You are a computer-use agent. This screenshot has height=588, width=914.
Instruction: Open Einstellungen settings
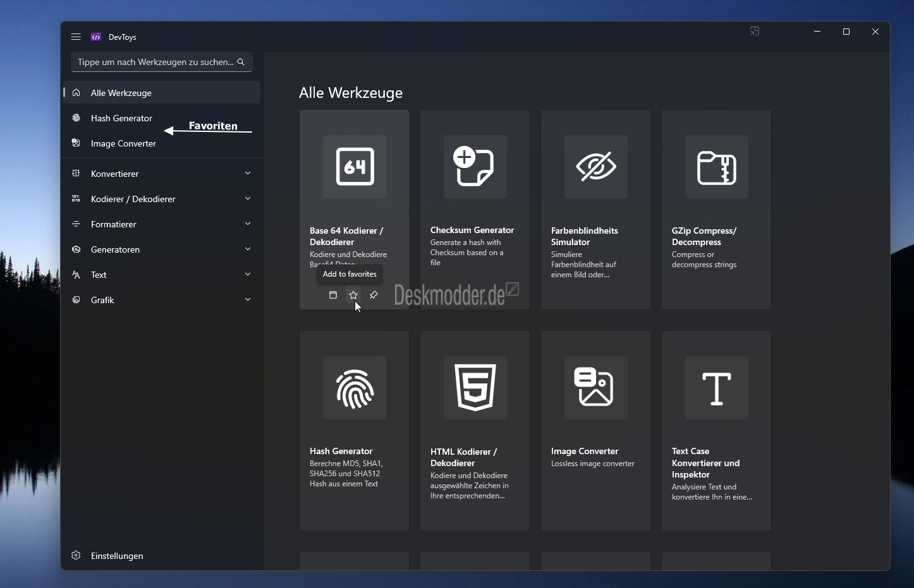pos(162,556)
